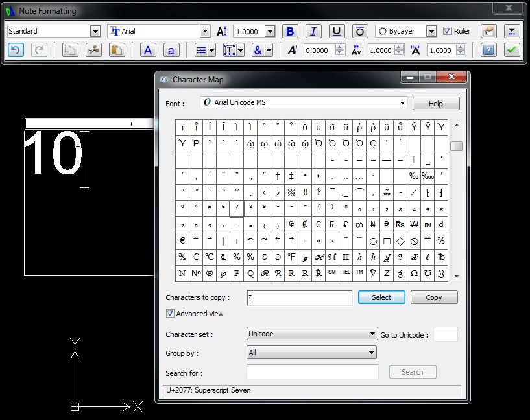Uncheck the Ruler checkbox
The height and width of the screenshot is (420, 530).
click(447, 31)
